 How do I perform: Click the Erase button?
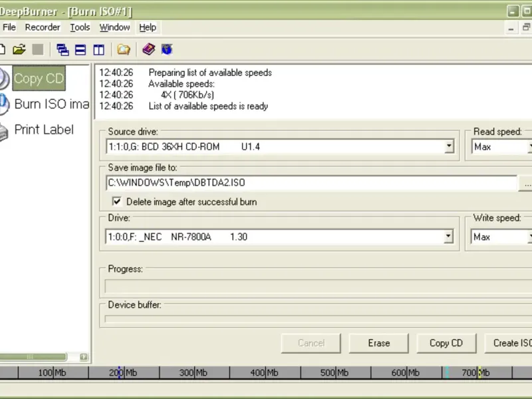(x=378, y=343)
